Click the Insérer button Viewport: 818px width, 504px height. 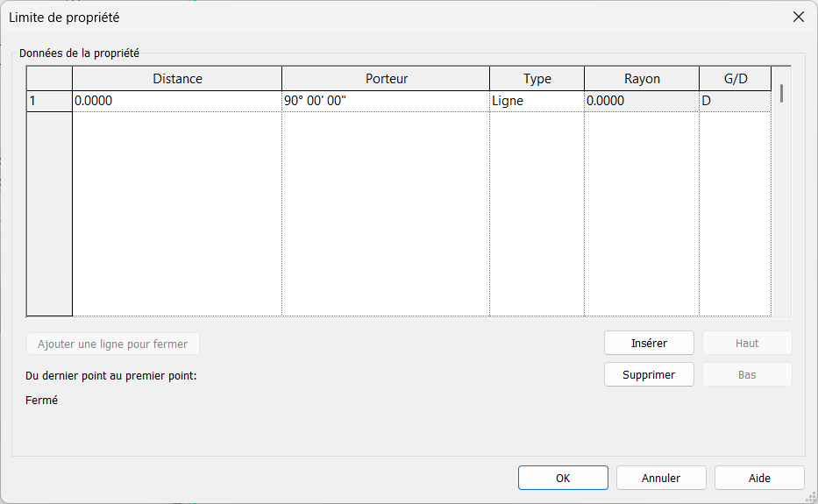649,343
